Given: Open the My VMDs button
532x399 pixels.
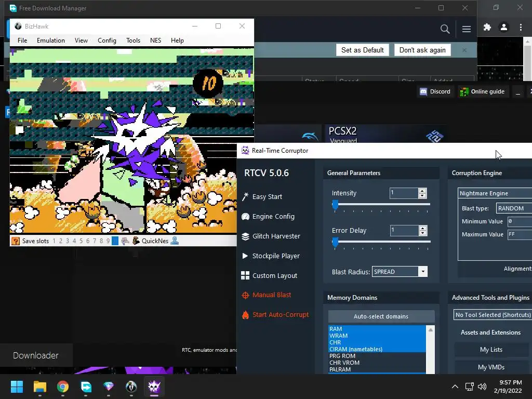Looking at the screenshot, I should pos(491,367).
